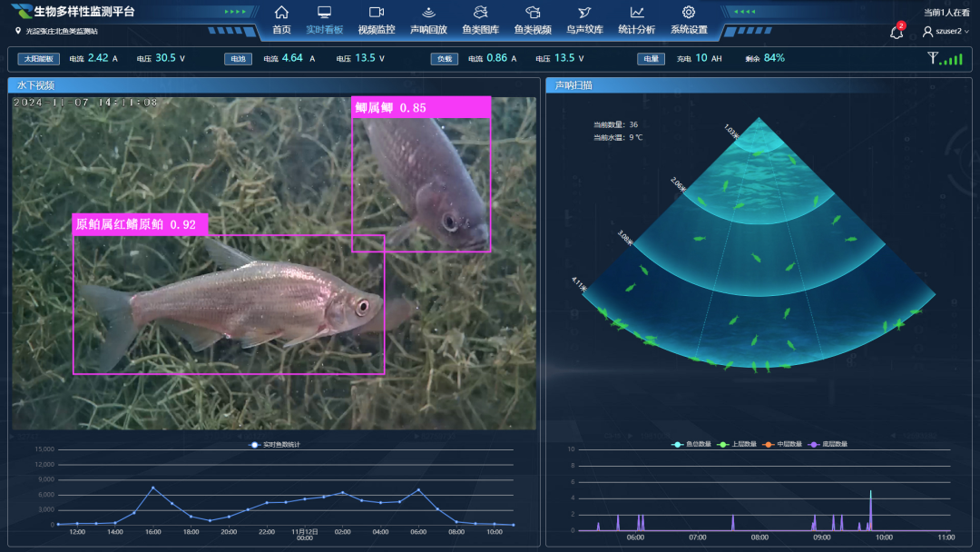Open 声呐回放 sonar playback icon
Screen dimensions: 980x552
(428, 13)
